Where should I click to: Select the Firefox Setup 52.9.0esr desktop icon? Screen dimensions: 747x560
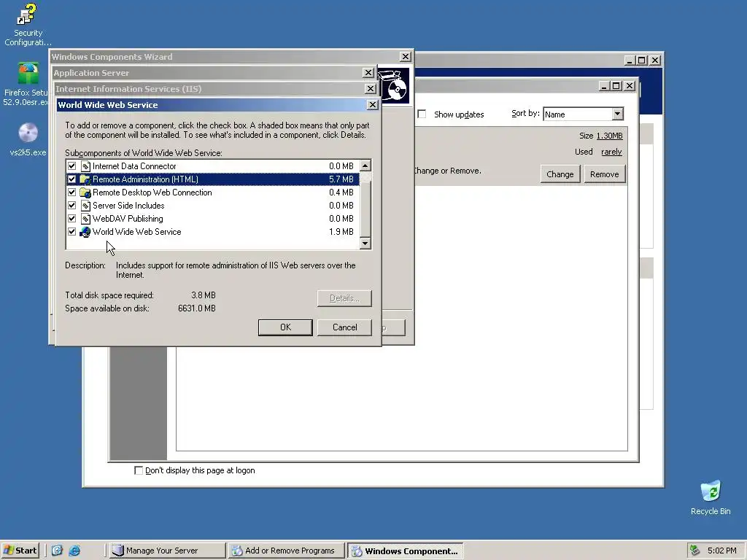coord(28,74)
